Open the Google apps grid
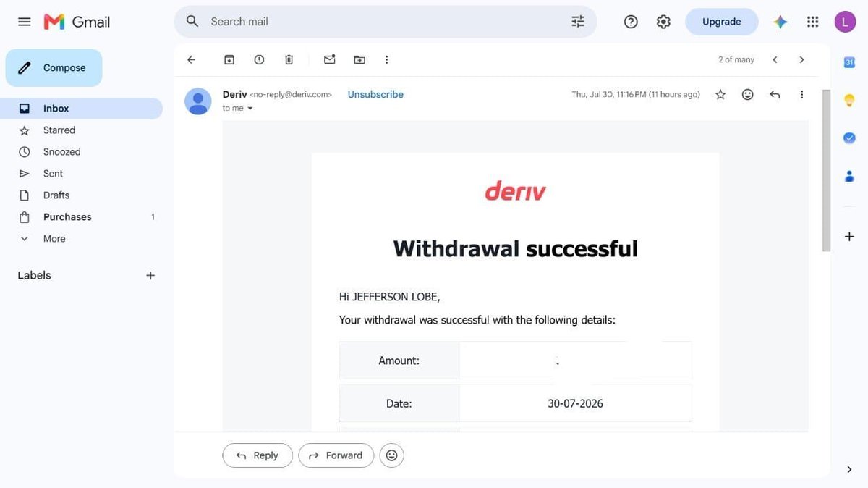Screen dimensions: 868x488 (x=812, y=22)
